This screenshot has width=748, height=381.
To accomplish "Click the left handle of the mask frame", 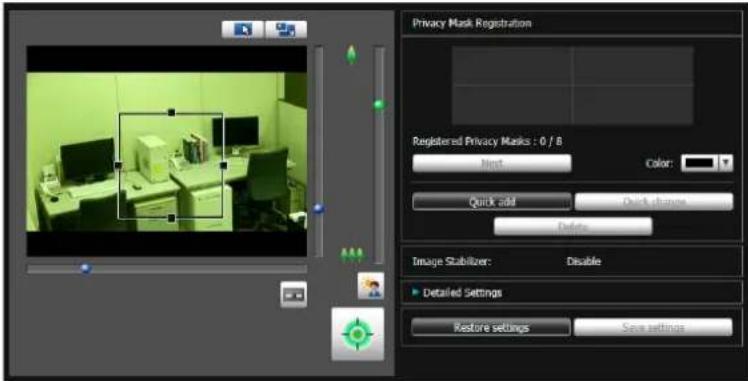I will [118, 165].
